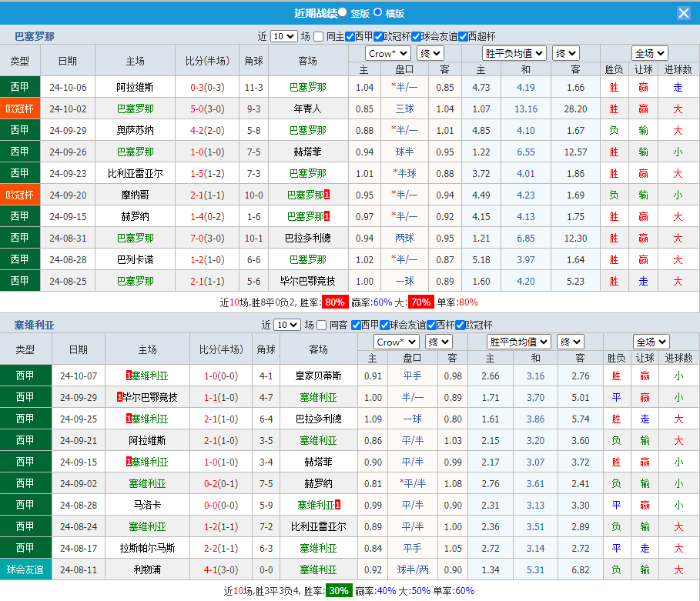Toggle 同主 checkbox for Barcelona filter

coord(320,36)
